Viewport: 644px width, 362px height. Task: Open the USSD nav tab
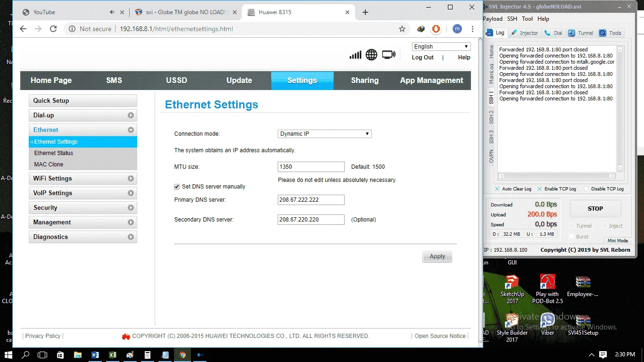point(177,81)
